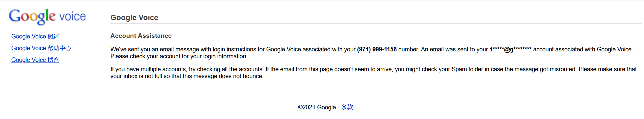Click the blue 'voice' word in logo

73,17
